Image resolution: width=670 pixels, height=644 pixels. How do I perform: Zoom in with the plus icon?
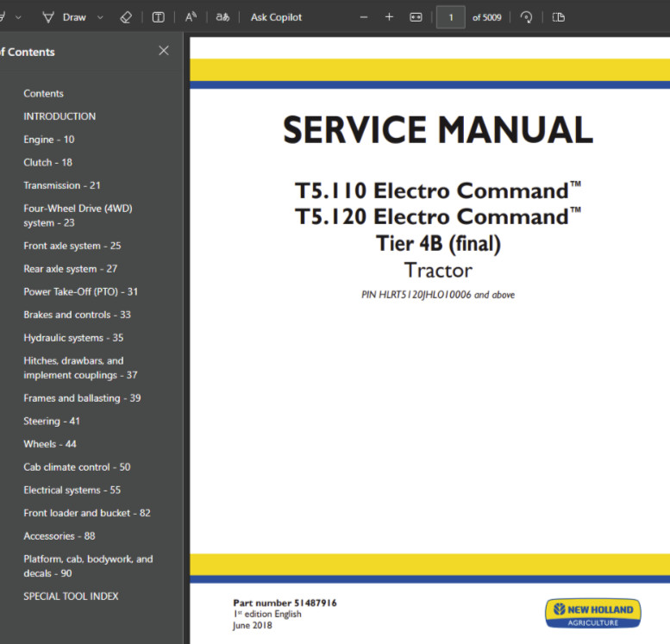(389, 17)
